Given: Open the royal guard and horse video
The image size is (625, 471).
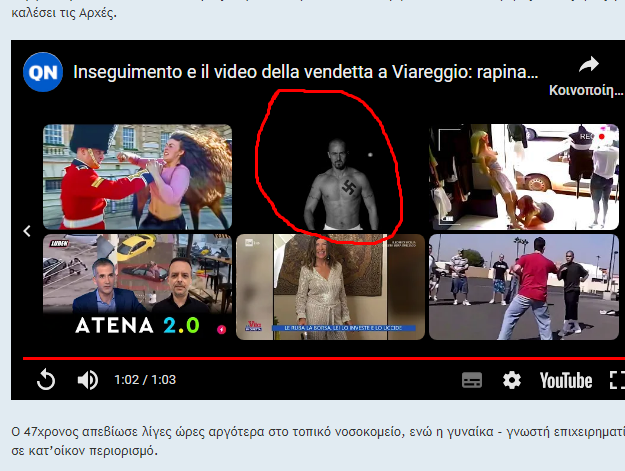Looking at the screenshot, I should pos(138,177).
